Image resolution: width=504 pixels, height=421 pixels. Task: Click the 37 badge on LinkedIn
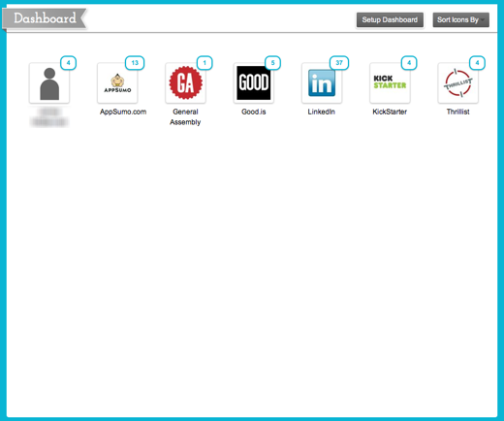coord(339,63)
